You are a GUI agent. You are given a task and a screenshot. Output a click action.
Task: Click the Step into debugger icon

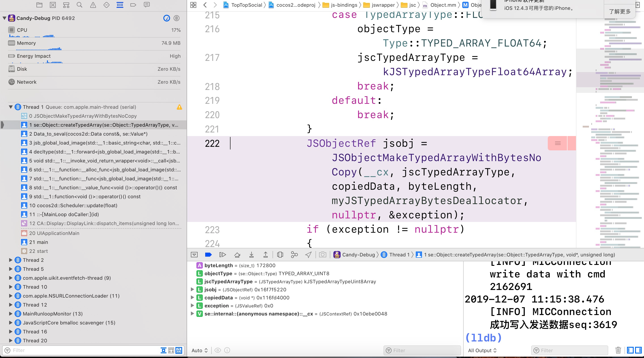(252, 255)
